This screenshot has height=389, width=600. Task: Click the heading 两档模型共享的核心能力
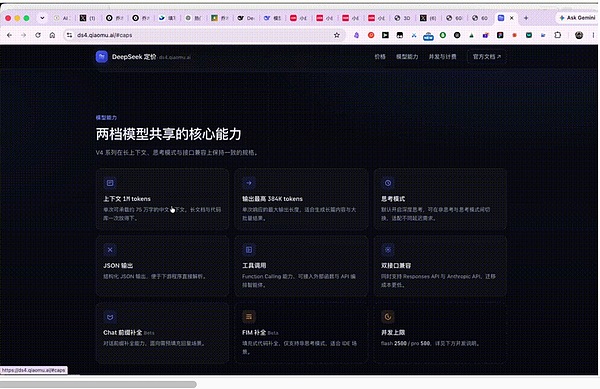tap(168, 134)
